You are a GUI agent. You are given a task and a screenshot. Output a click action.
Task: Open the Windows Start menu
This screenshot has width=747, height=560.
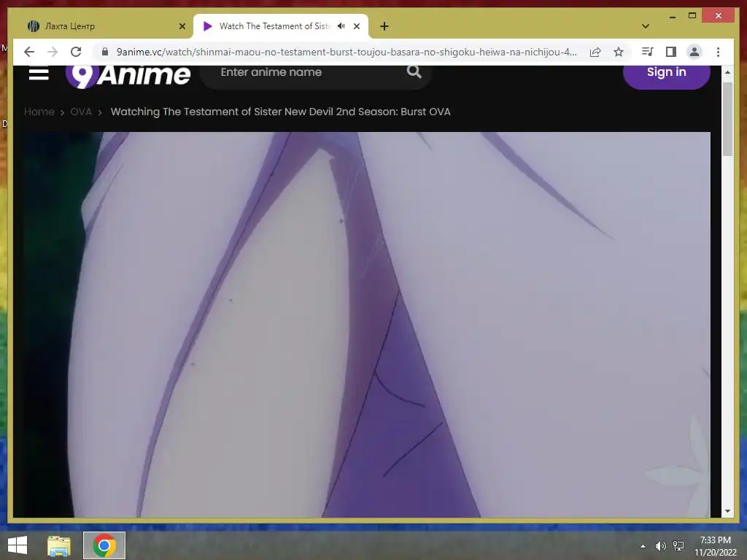(x=18, y=545)
